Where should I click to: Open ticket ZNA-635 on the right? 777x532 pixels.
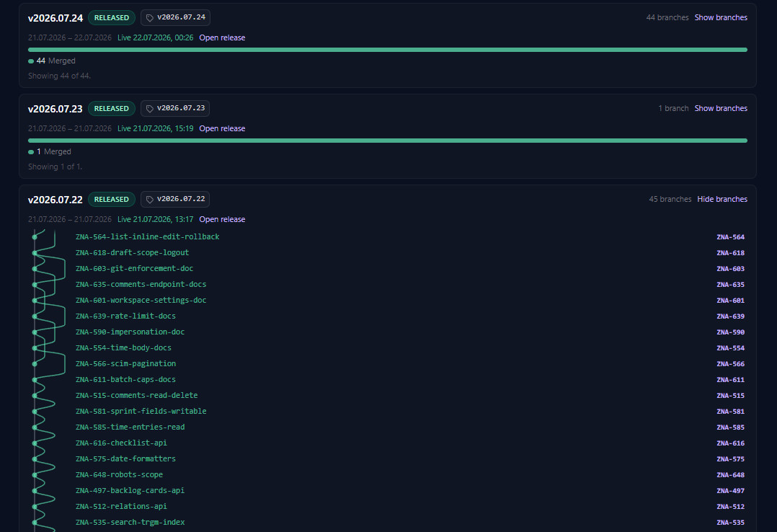(x=730, y=285)
